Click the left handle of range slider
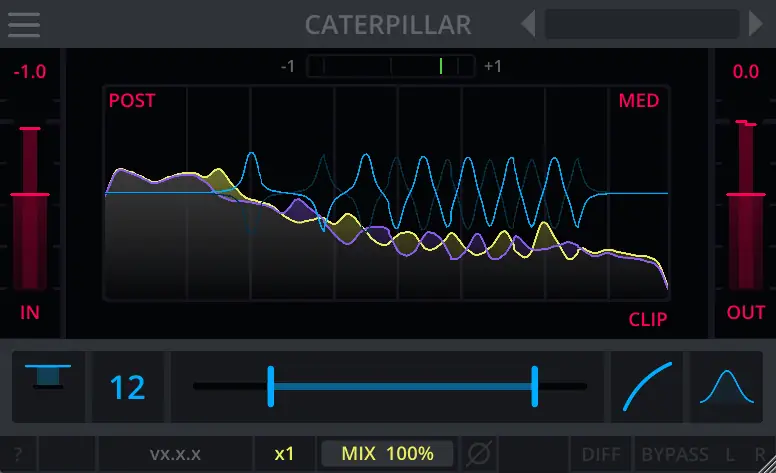This screenshot has width=776, height=473. click(270, 386)
